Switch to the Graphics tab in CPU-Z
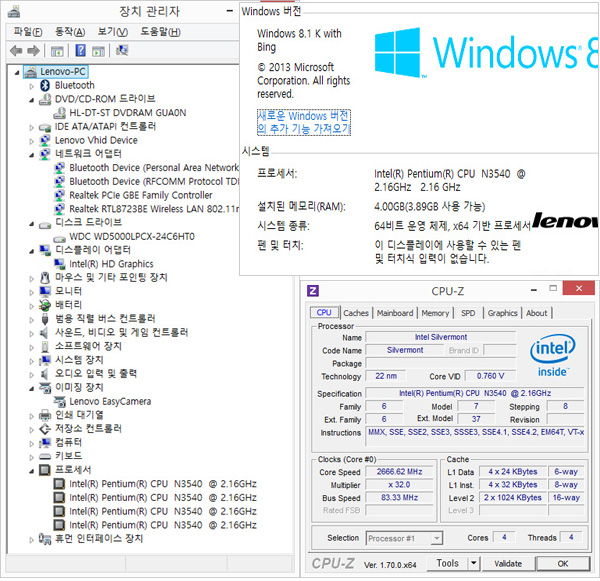The height and width of the screenshot is (581, 600). [502, 313]
